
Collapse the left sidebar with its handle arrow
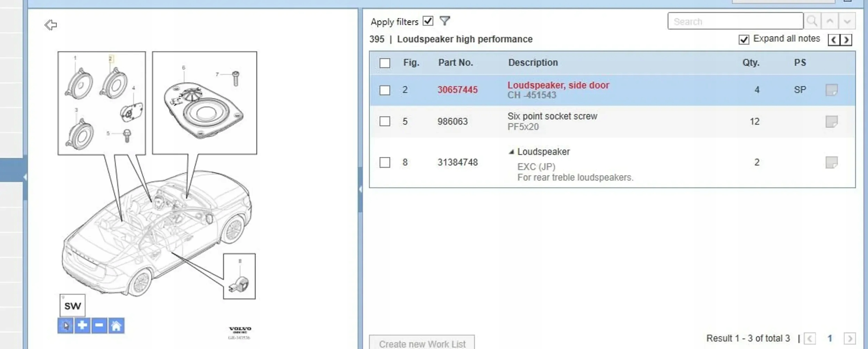click(25, 177)
